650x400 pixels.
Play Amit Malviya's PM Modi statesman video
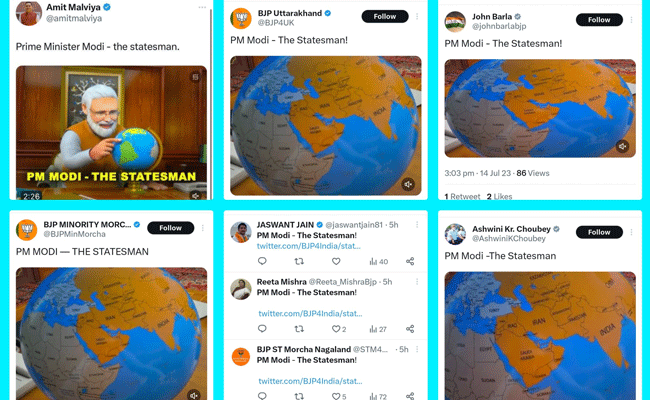click(x=111, y=133)
